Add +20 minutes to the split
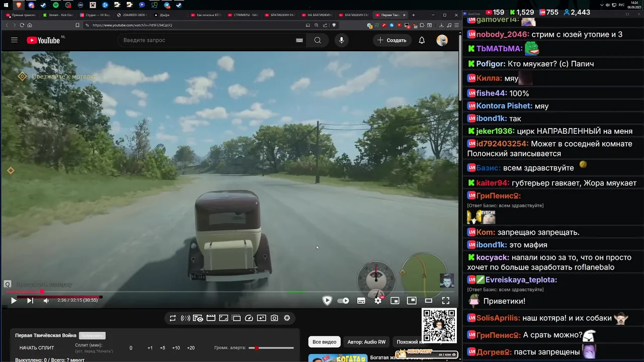 (x=191, y=348)
